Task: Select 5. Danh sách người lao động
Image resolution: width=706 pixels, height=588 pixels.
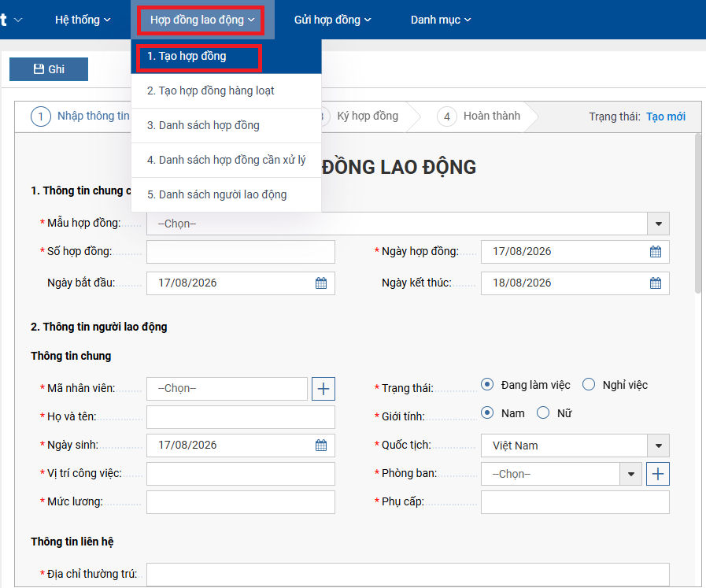Action: (x=226, y=195)
